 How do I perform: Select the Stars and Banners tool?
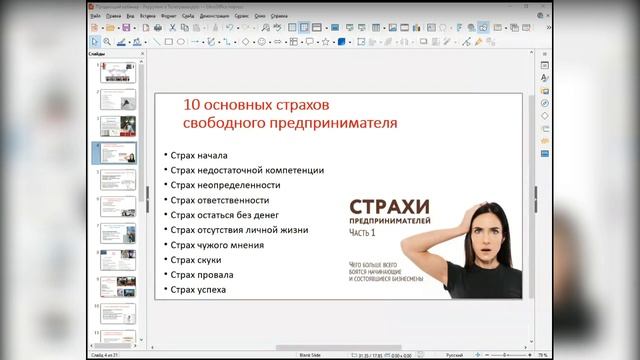pyautogui.click(x=325, y=42)
